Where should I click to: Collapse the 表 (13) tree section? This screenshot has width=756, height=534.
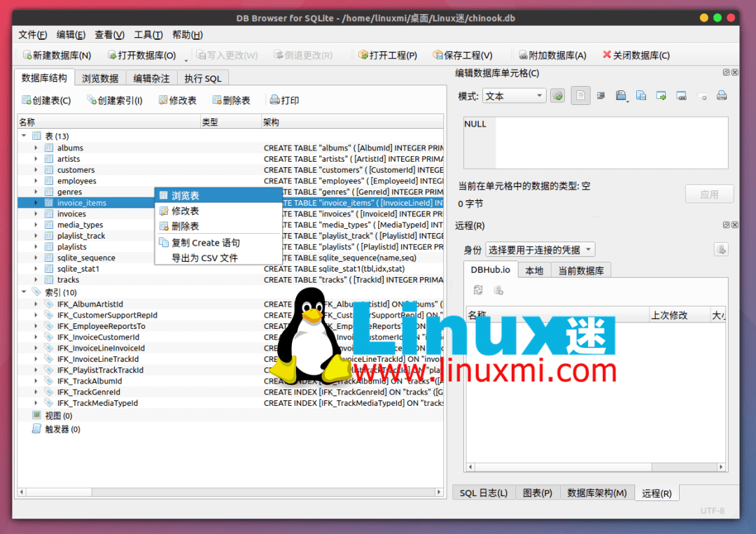(x=25, y=136)
